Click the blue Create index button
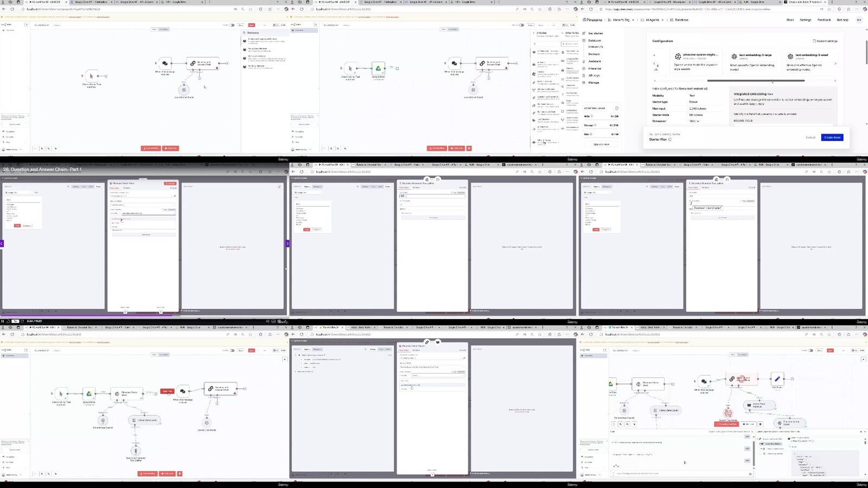Screen dimensions: 868x488 pyautogui.click(x=832, y=137)
